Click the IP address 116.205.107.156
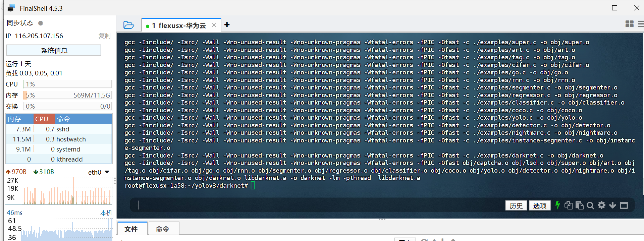Viewport: 644px width, 241px height. [x=39, y=36]
